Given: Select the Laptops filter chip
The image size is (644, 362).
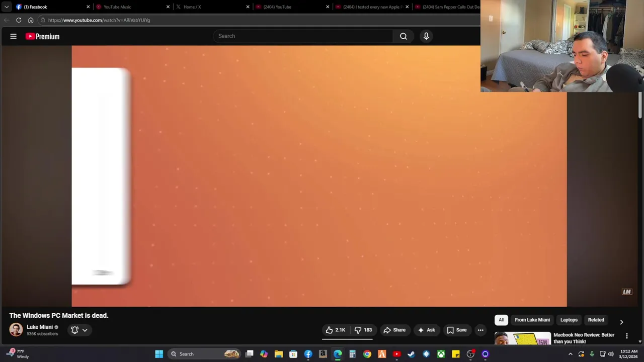Looking at the screenshot, I should point(569,320).
